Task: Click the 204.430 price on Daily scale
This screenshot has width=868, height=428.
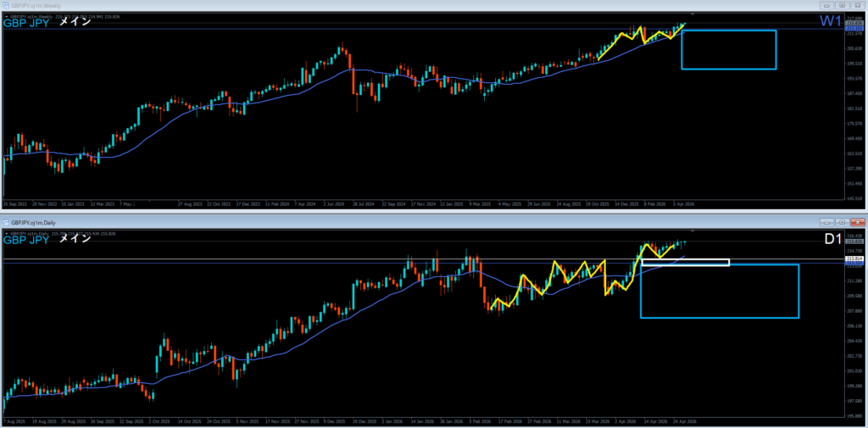Action: (x=854, y=341)
